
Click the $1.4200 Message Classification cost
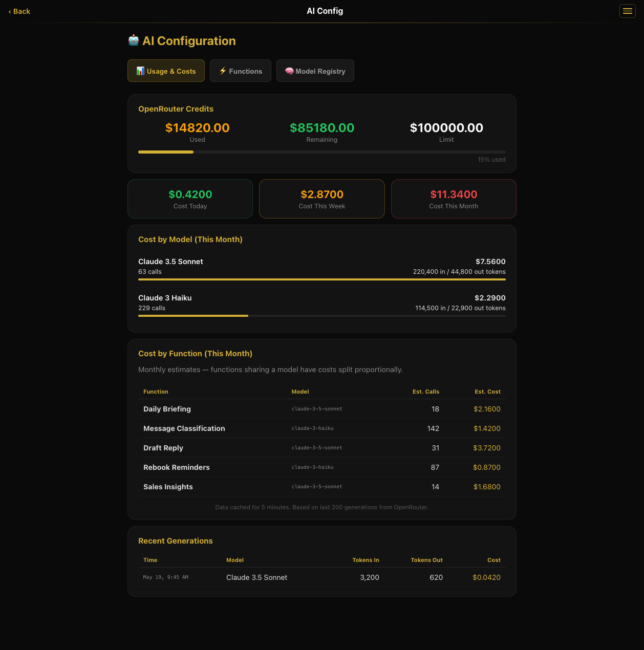[x=487, y=428]
